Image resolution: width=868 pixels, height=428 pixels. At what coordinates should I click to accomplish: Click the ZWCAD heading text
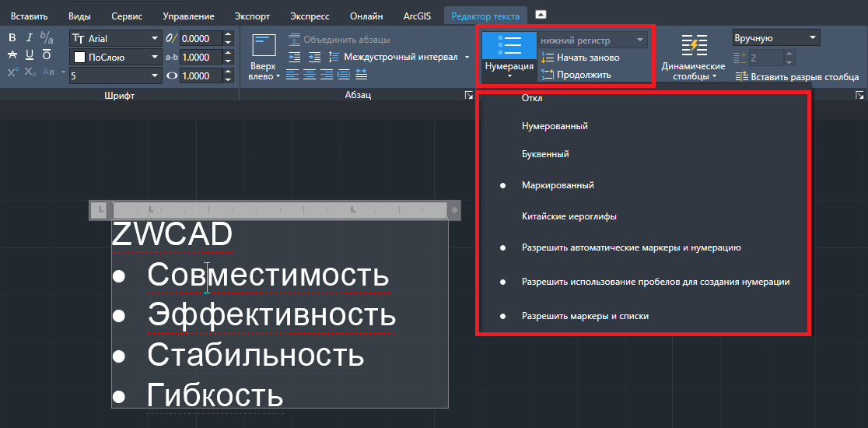point(172,235)
